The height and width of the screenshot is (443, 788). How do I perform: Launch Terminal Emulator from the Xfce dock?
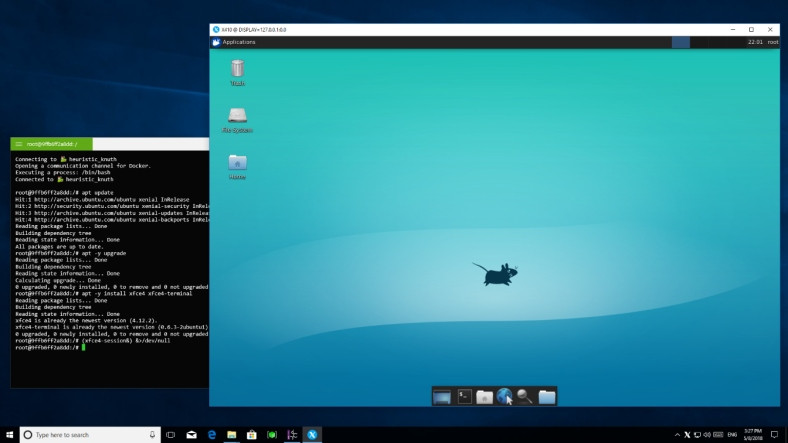coord(464,397)
